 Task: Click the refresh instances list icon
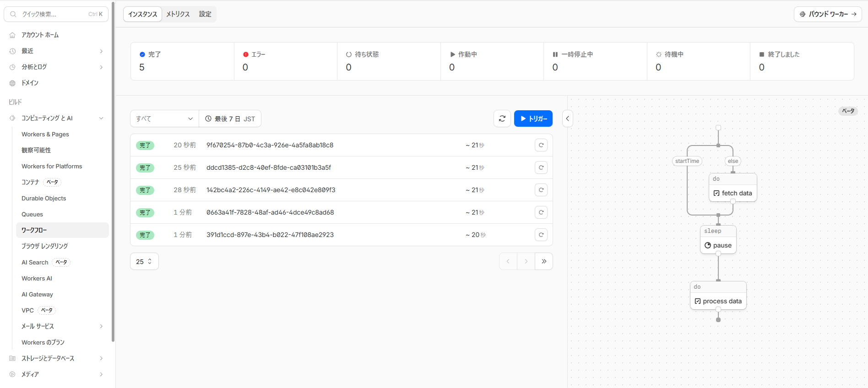tap(502, 119)
